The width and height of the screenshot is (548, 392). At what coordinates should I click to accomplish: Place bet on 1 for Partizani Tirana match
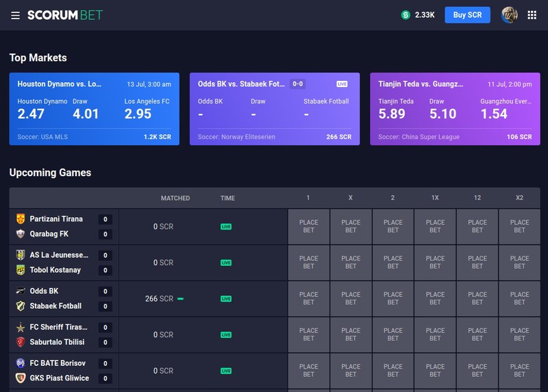309,227
